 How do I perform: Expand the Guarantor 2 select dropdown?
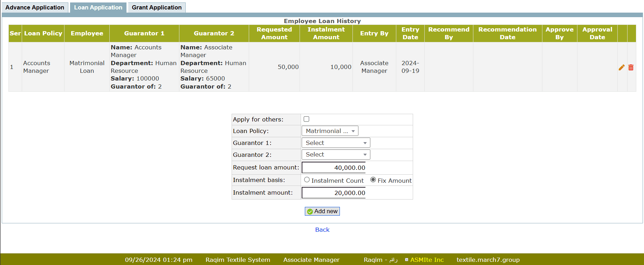pyautogui.click(x=336, y=154)
